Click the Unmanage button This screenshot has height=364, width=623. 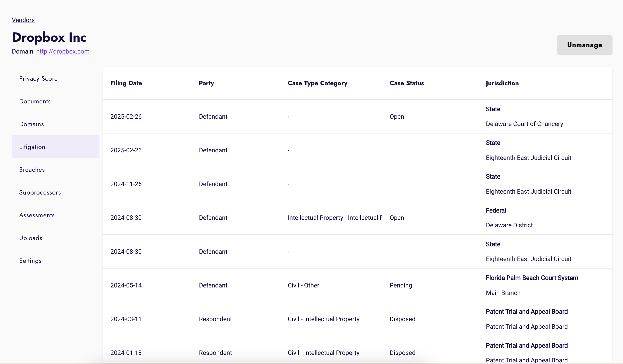[584, 45]
